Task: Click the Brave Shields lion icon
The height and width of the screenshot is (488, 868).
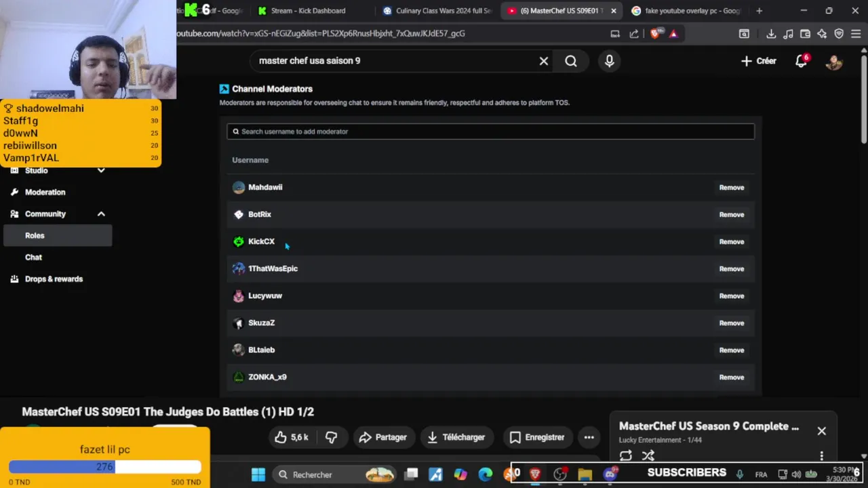Action: click(654, 33)
